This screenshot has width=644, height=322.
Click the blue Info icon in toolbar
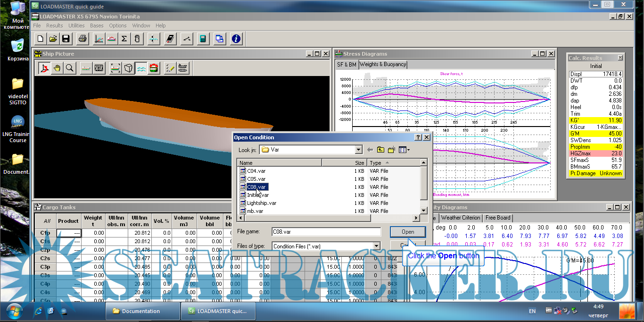click(236, 39)
